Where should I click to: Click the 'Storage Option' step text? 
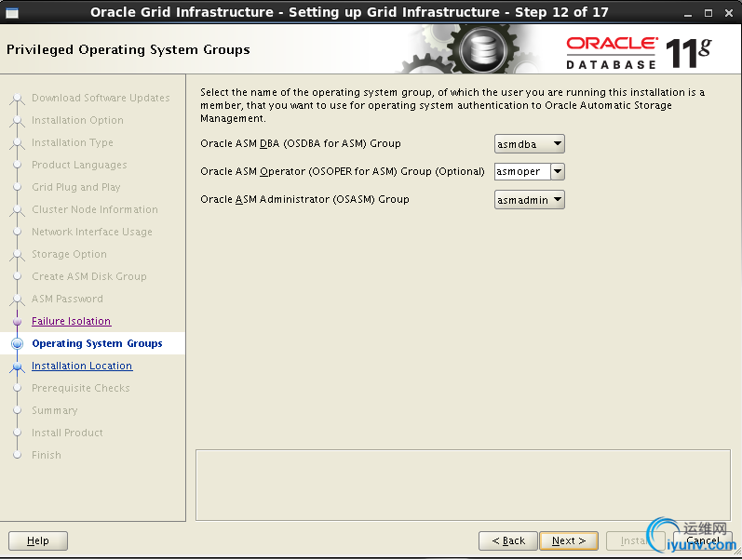[x=69, y=255]
